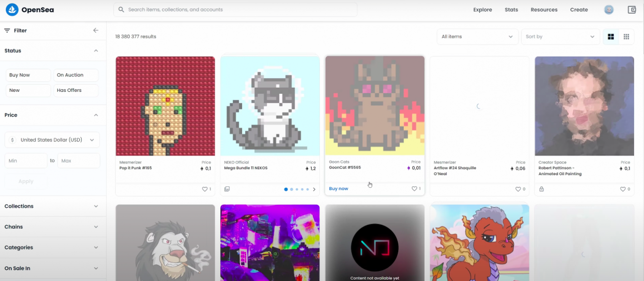Open the Pop it Punk #165 title link
644x281 pixels.
(x=136, y=168)
